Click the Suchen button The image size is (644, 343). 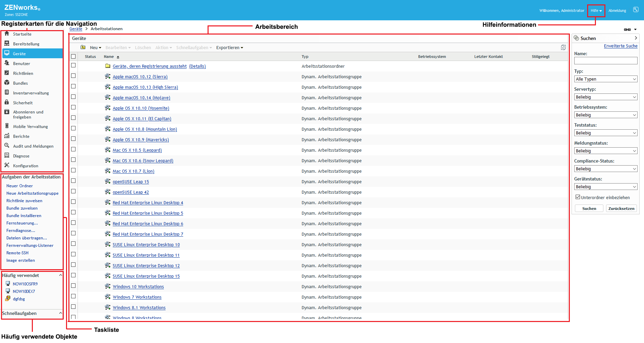pos(589,208)
